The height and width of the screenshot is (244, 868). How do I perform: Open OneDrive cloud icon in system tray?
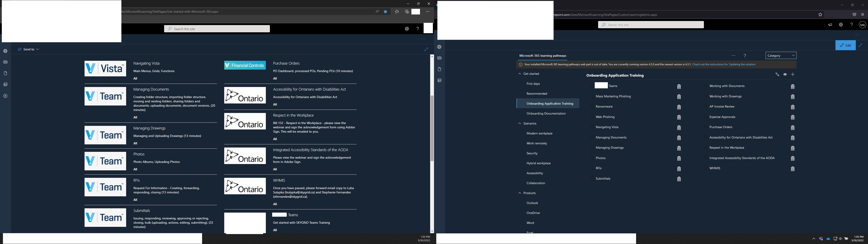coord(828,239)
